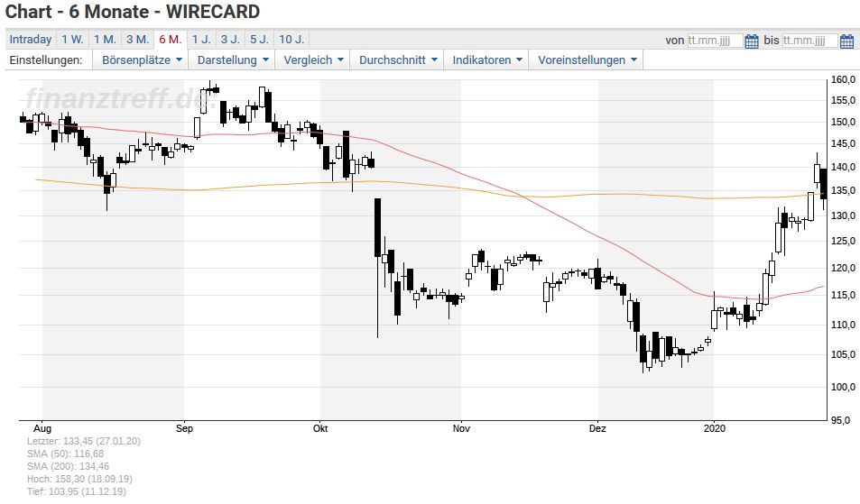Open the Voreinstellungen dropdown
860x504 pixels.
coord(587,60)
